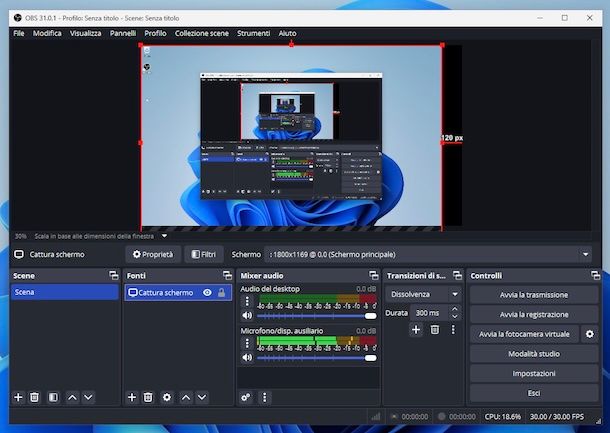
Task: Move scene up with arrow icon
Action: (x=72, y=397)
